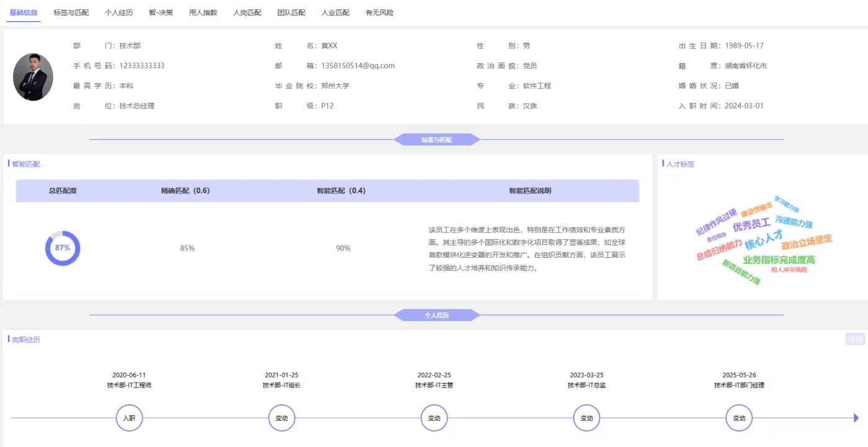Select the 入职 timeline node
The height and width of the screenshot is (447, 868).
pyautogui.click(x=129, y=418)
